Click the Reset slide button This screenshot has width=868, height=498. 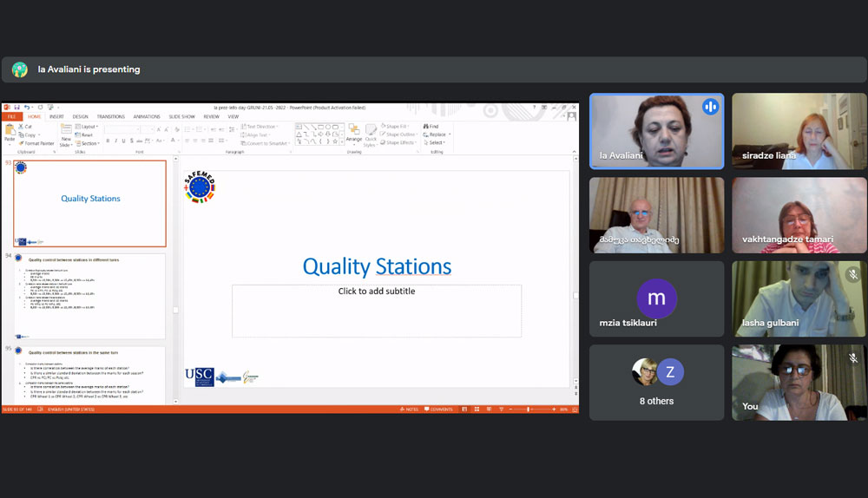[85, 135]
